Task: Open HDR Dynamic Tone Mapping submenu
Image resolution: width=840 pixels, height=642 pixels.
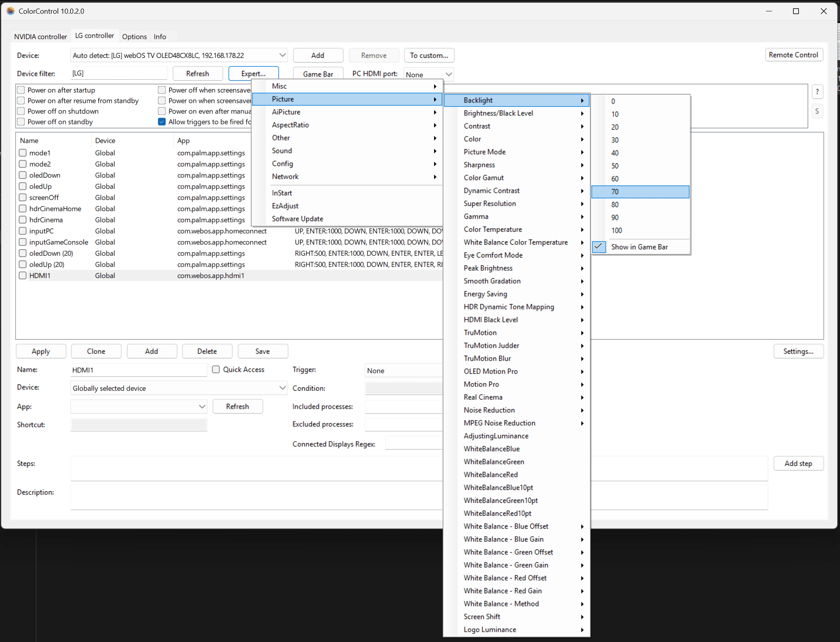Action: (x=517, y=307)
